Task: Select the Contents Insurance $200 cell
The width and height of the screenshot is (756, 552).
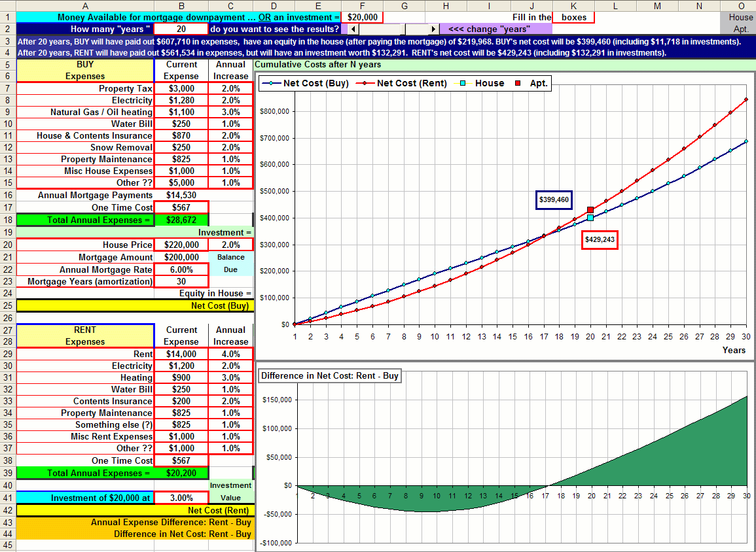Action: 181,401
